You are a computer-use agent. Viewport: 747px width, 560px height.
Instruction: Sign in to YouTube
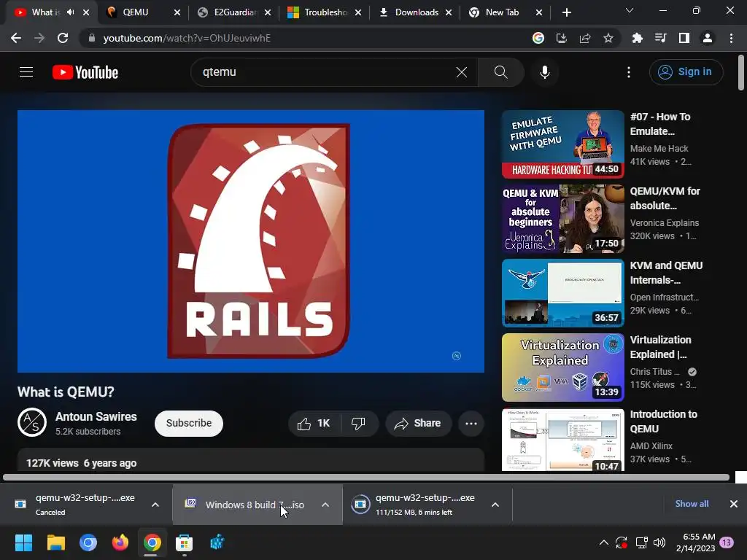686,72
